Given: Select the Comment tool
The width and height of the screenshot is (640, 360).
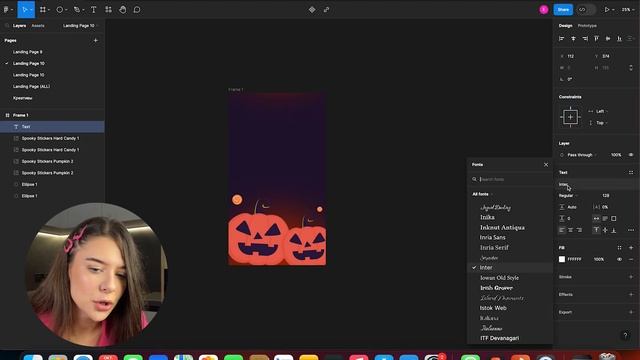Looking at the screenshot, I should tap(137, 9).
